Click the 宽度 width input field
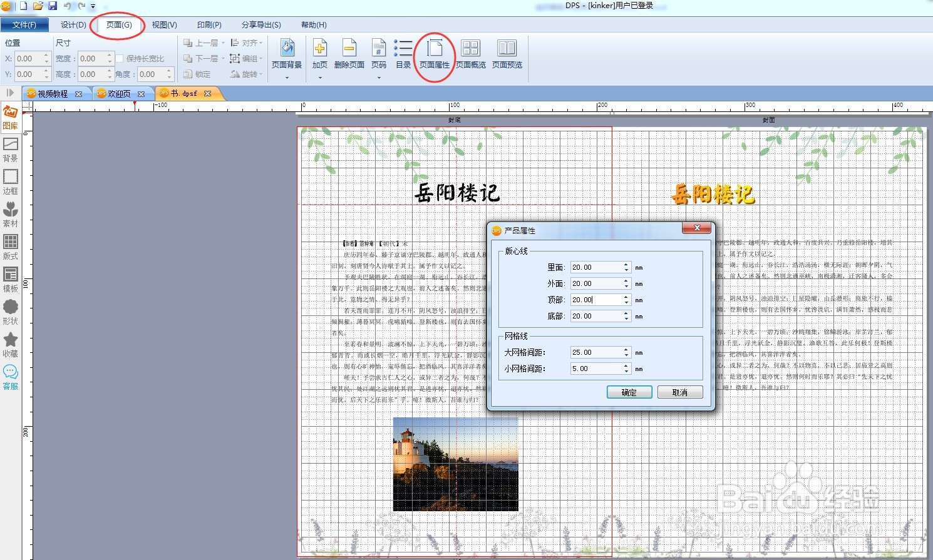Screen dimensions: 933x560 click(96, 59)
